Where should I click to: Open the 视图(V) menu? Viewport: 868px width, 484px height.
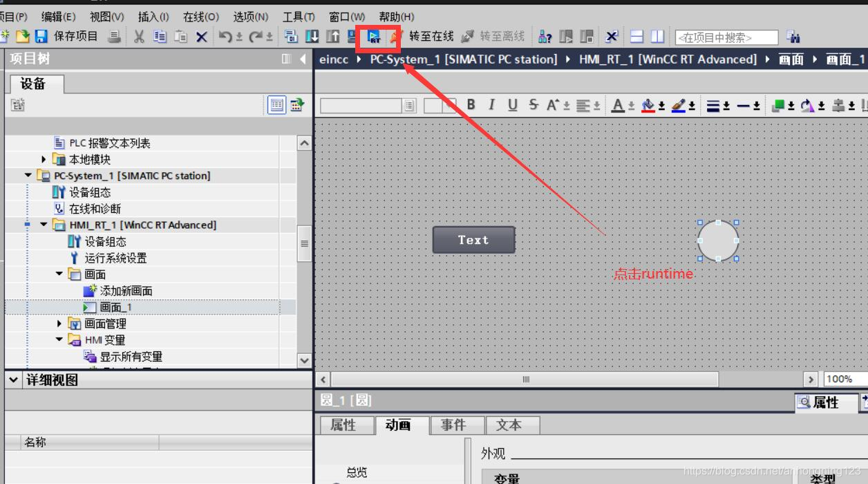pyautogui.click(x=107, y=17)
